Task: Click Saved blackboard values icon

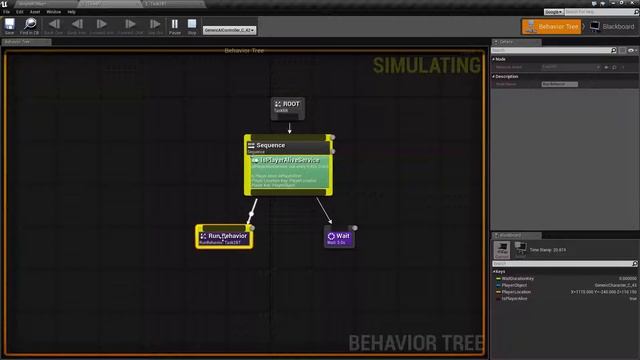Action: click(520, 249)
